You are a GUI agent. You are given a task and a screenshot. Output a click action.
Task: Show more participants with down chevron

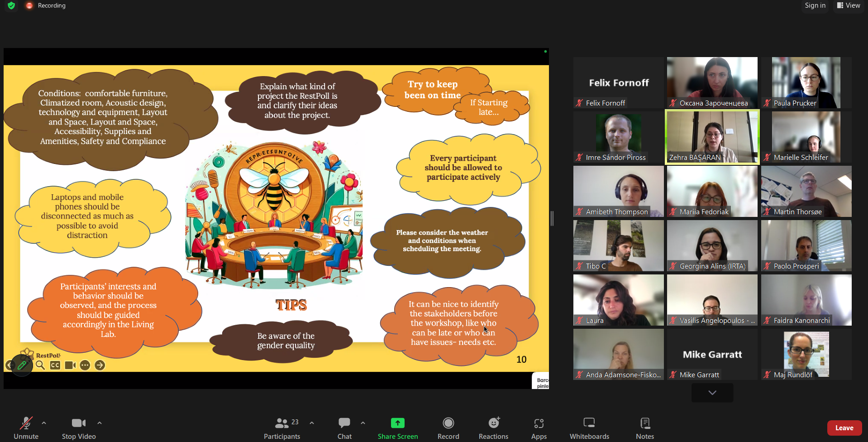pyautogui.click(x=712, y=393)
